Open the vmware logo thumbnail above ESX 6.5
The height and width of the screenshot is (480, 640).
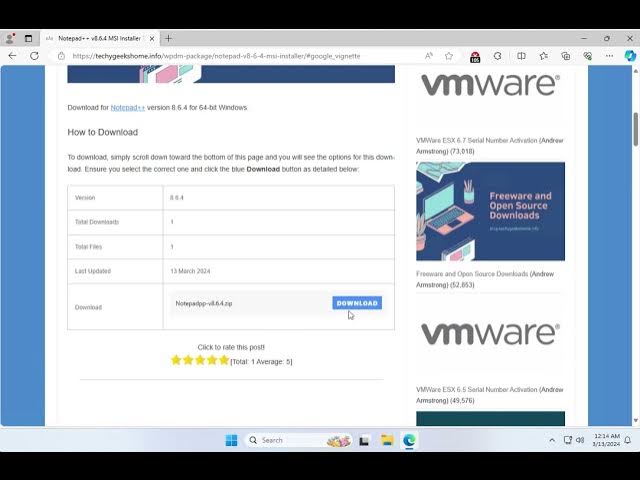tap(491, 333)
